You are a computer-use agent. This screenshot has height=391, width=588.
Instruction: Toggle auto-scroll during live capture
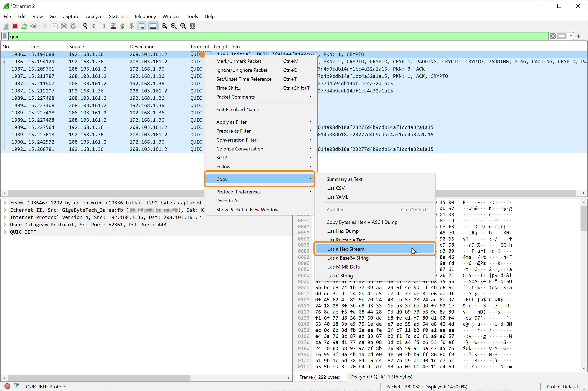pos(141,26)
